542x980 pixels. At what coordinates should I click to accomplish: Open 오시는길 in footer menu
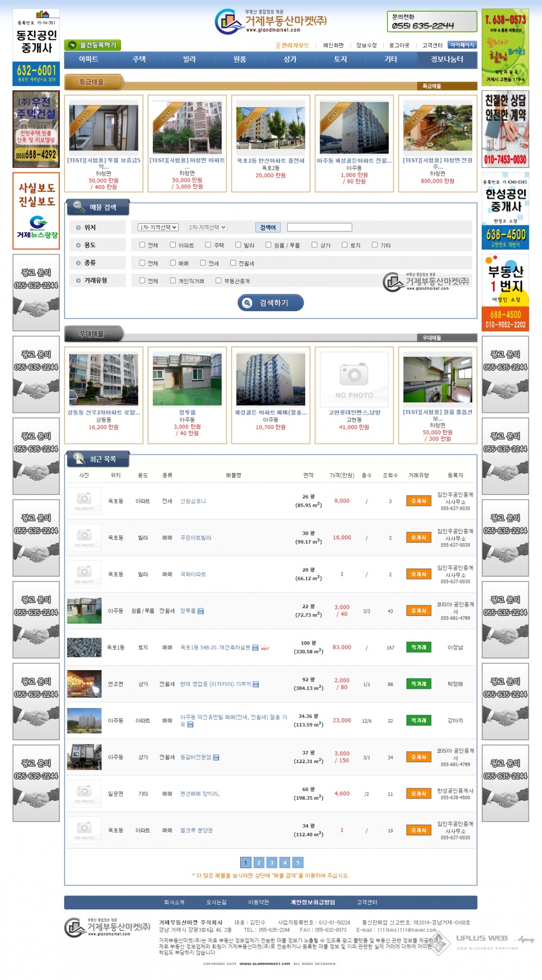pos(216,902)
